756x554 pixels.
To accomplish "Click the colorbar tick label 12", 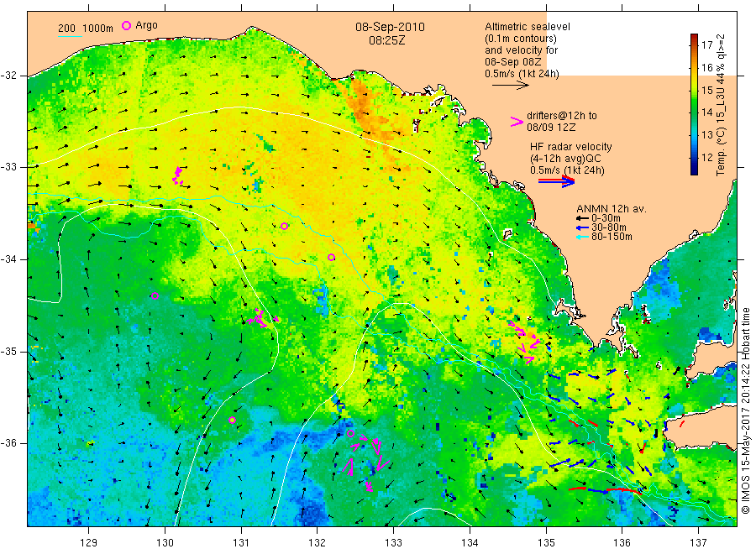I will pos(706,158).
